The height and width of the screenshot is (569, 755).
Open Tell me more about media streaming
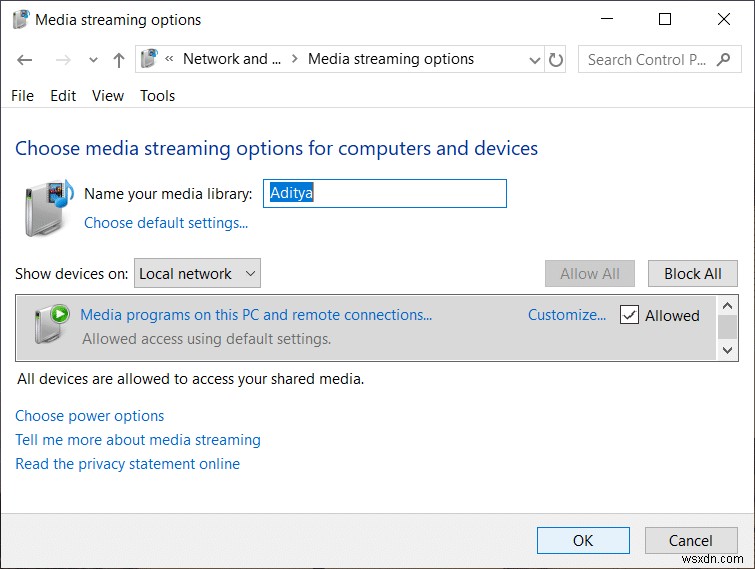138,440
